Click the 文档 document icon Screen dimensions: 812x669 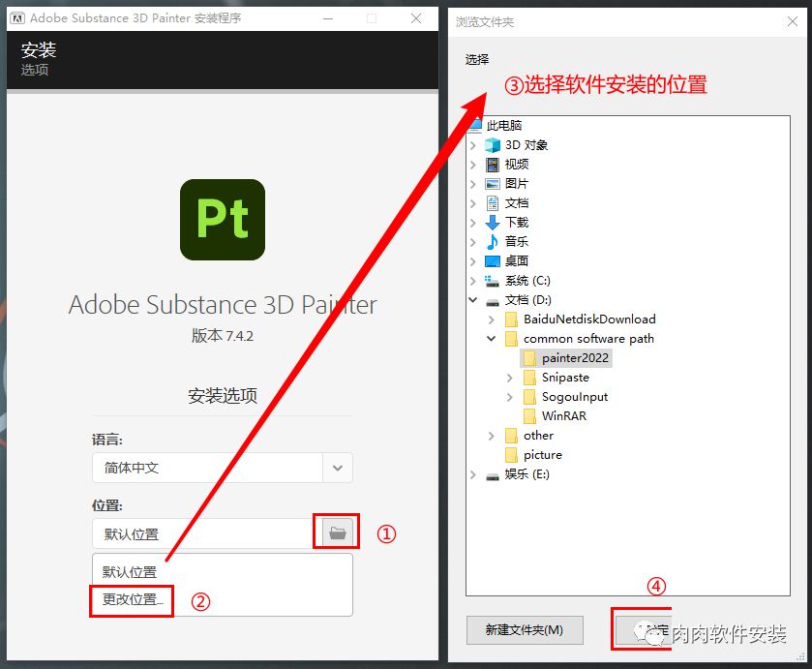coord(493,203)
